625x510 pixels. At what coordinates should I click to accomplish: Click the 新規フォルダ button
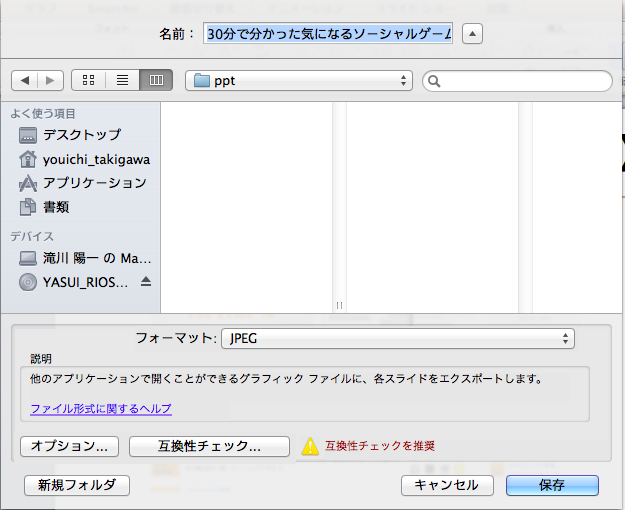[77, 485]
